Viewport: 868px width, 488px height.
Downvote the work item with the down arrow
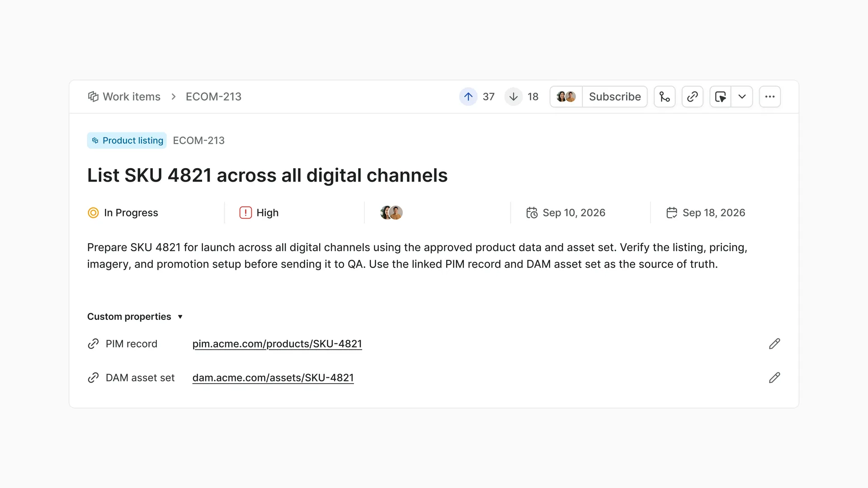click(513, 97)
